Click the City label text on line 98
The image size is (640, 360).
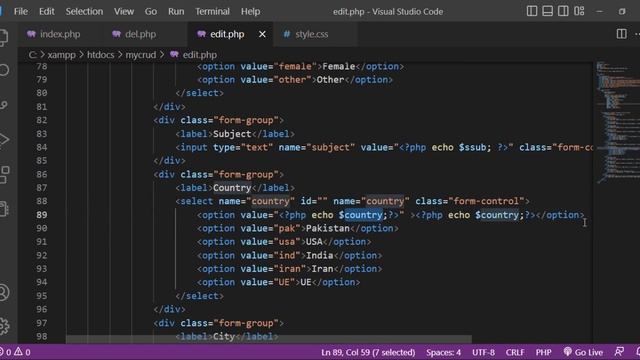[224, 336]
